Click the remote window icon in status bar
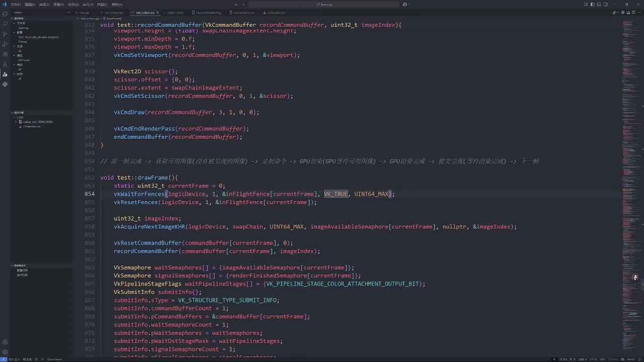644x362 pixels. [4, 359]
